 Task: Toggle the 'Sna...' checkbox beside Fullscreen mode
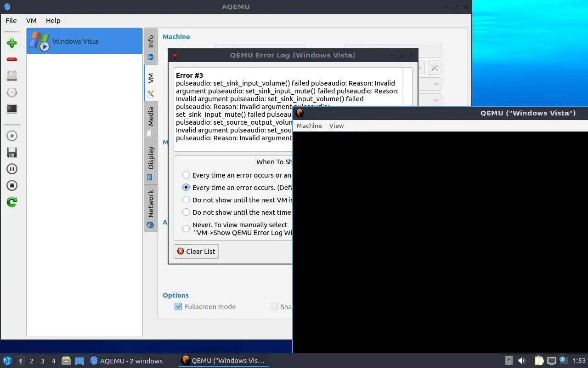pyautogui.click(x=274, y=307)
